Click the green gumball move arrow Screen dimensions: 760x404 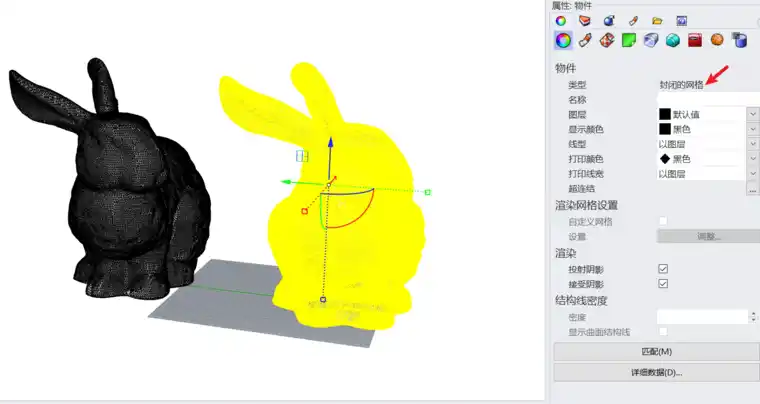(x=286, y=182)
